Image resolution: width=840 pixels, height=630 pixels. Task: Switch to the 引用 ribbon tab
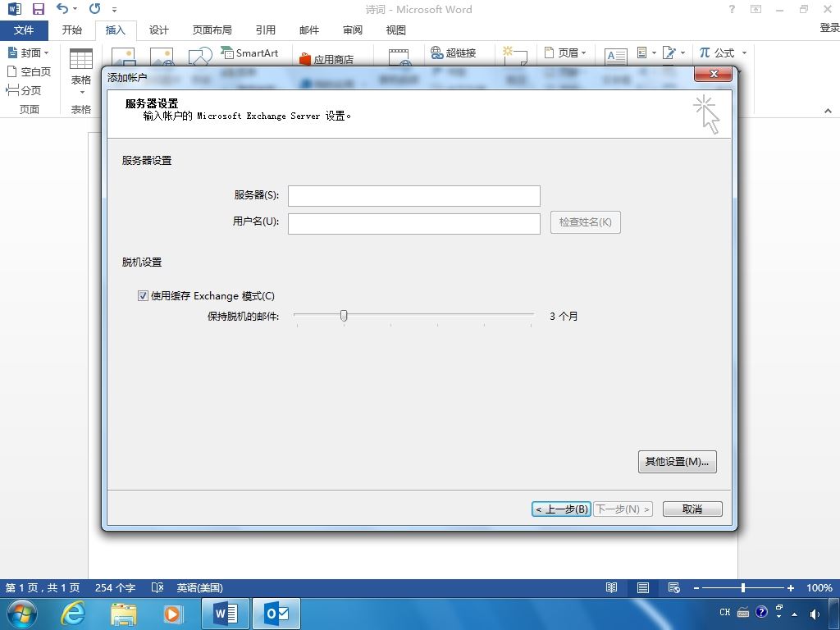265,30
